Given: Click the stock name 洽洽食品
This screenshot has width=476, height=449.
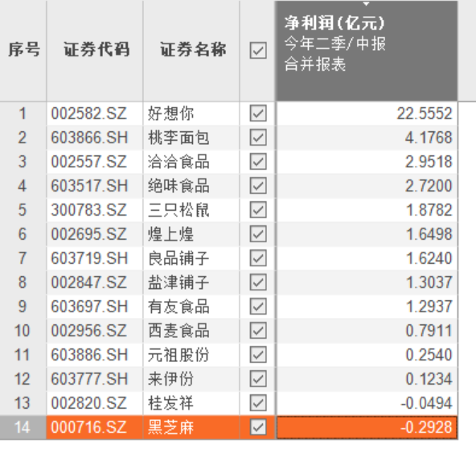Looking at the screenshot, I should pos(178,162).
